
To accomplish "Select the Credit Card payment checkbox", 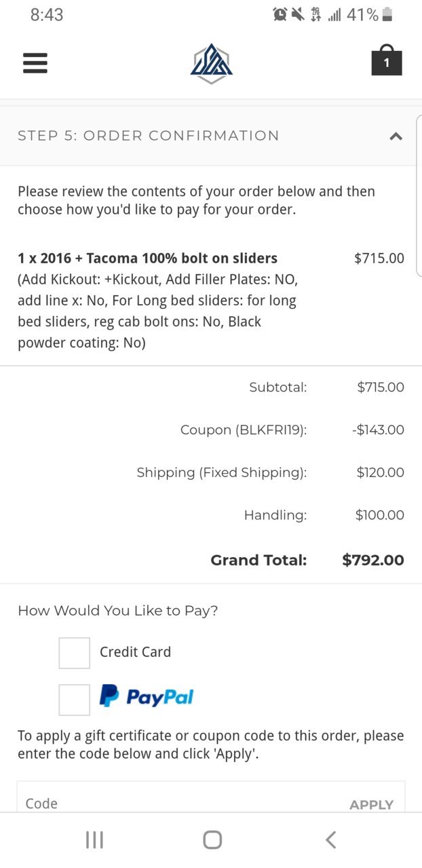I will (x=75, y=653).
